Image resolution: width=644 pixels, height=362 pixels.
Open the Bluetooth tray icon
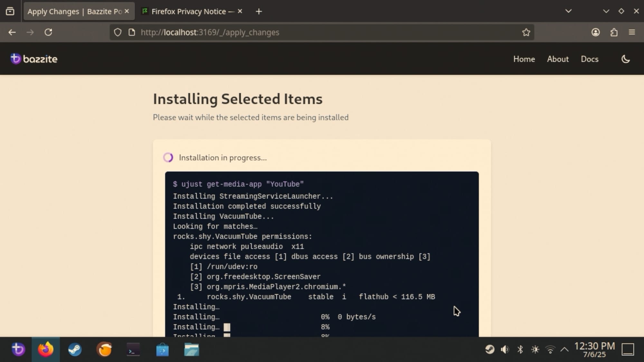click(x=520, y=349)
